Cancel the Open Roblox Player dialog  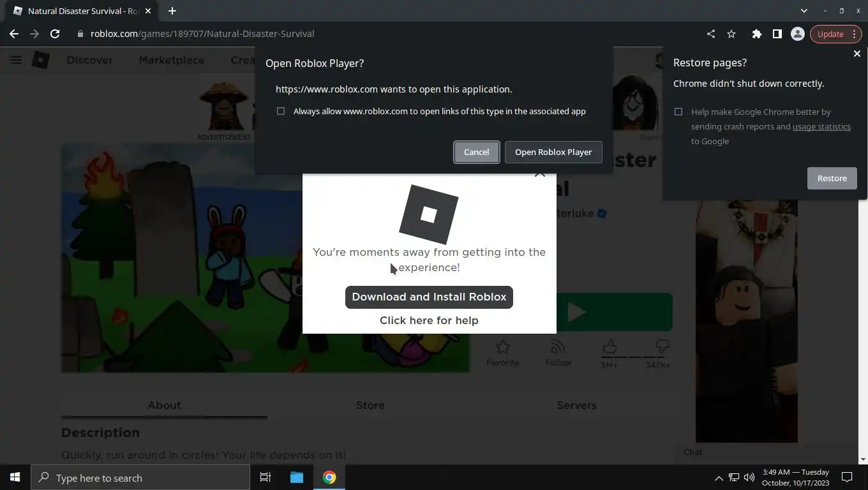tap(477, 152)
